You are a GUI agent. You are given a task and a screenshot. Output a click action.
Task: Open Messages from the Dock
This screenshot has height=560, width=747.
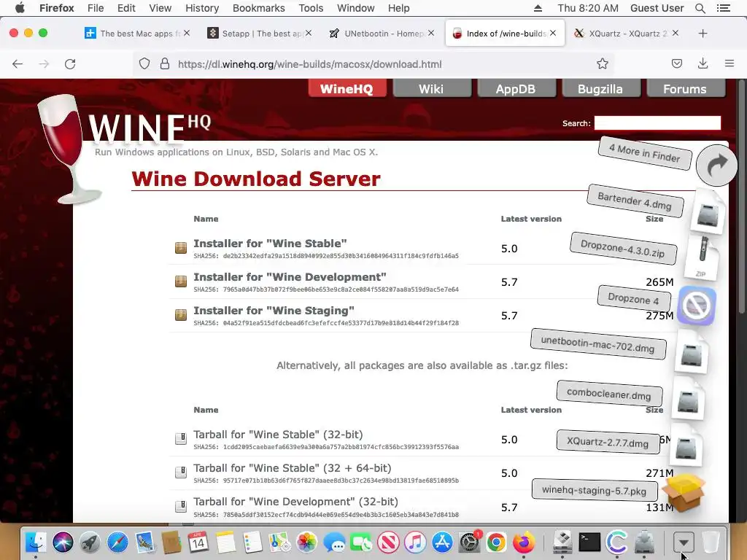click(x=334, y=542)
